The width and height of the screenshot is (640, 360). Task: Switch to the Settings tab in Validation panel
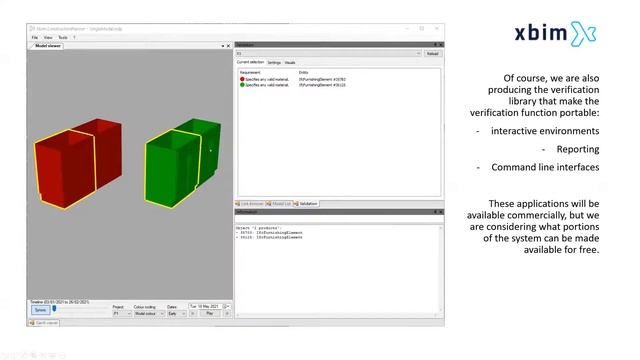274,62
